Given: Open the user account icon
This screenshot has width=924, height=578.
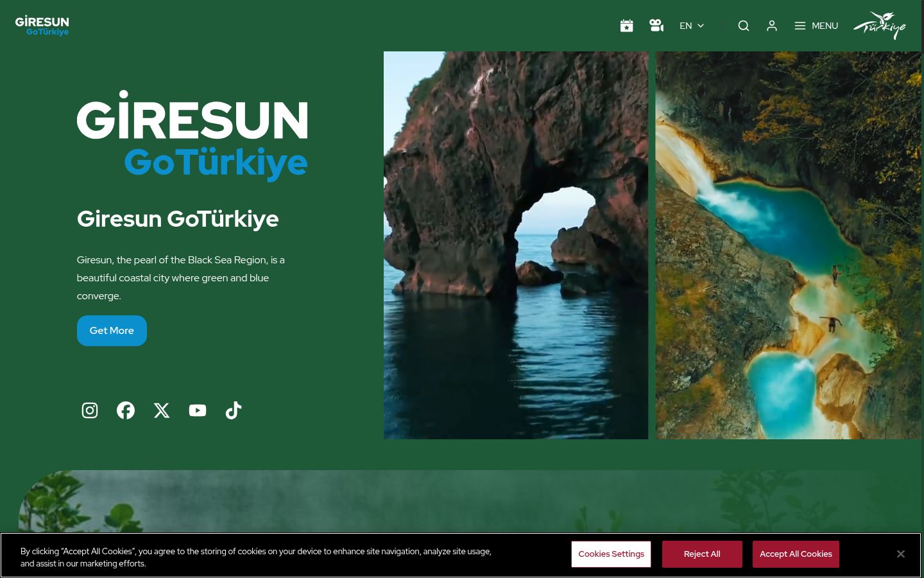Looking at the screenshot, I should coord(772,26).
